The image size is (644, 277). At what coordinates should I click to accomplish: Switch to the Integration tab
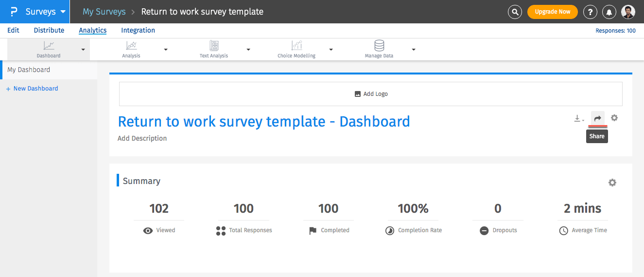click(x=138, y=30)
